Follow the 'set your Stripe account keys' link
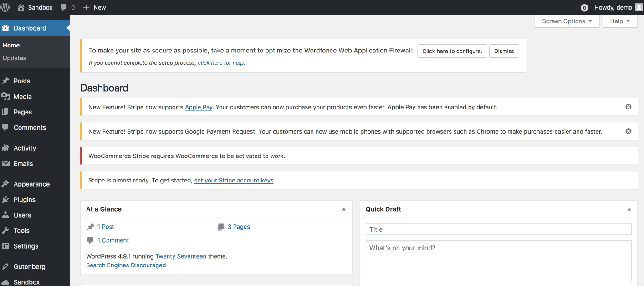 234,180
